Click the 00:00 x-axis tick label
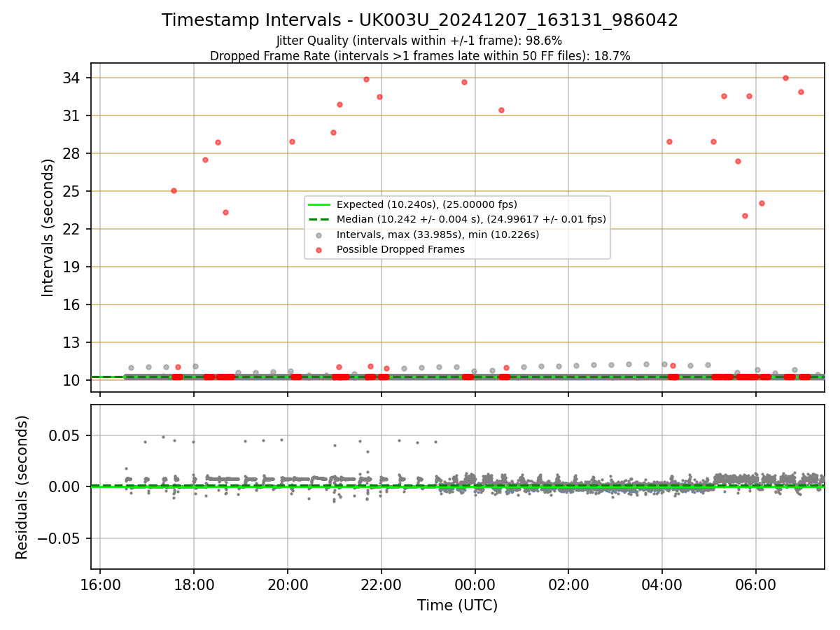 point(475,585)
